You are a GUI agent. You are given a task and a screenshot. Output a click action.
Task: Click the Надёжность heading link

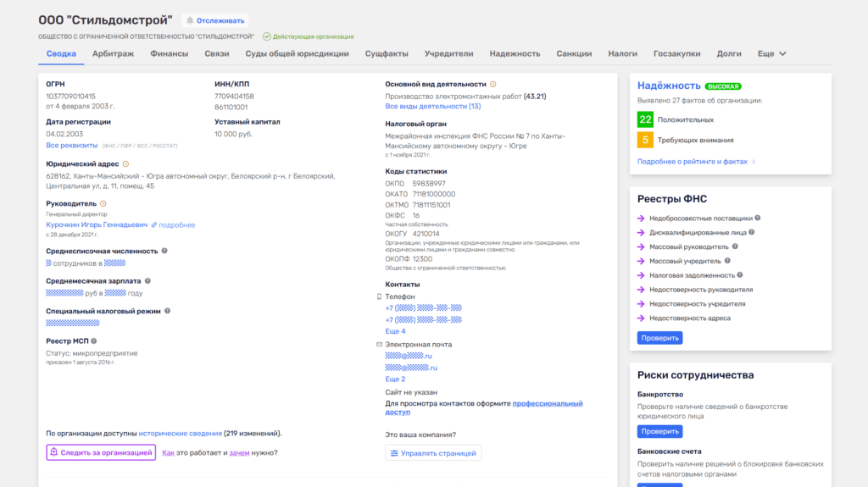(x=669, y=86)
